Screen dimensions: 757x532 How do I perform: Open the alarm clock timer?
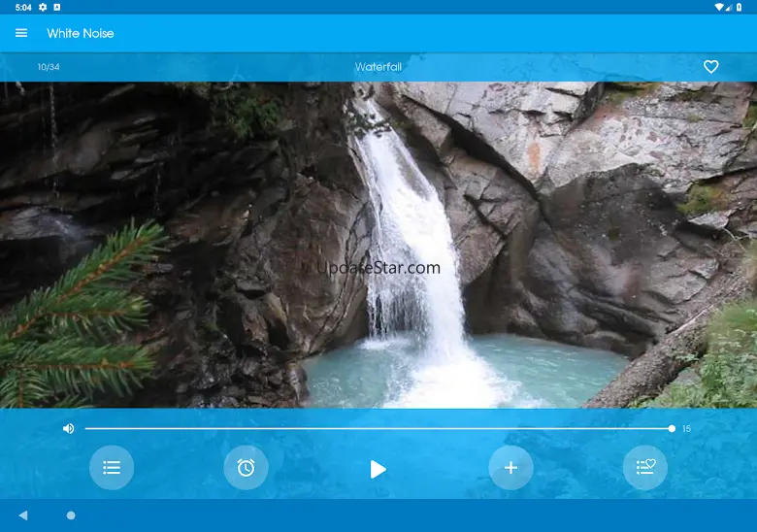(x=246, y=467)
